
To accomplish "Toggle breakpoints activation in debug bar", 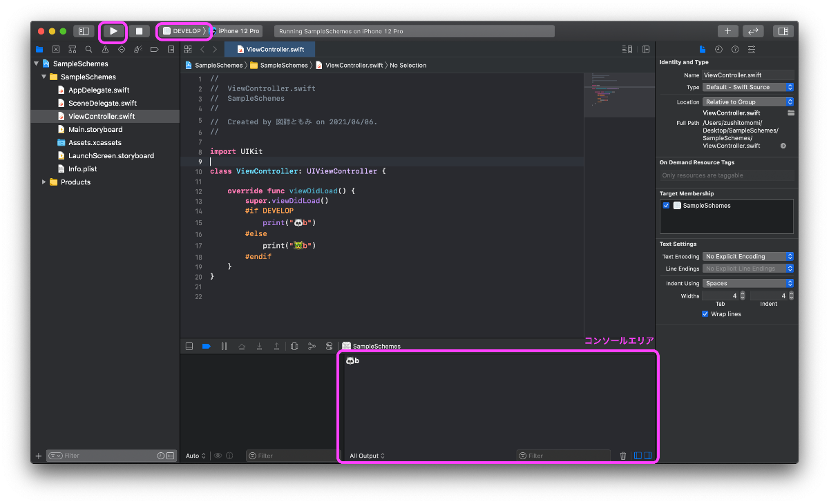I will point(206,347).
